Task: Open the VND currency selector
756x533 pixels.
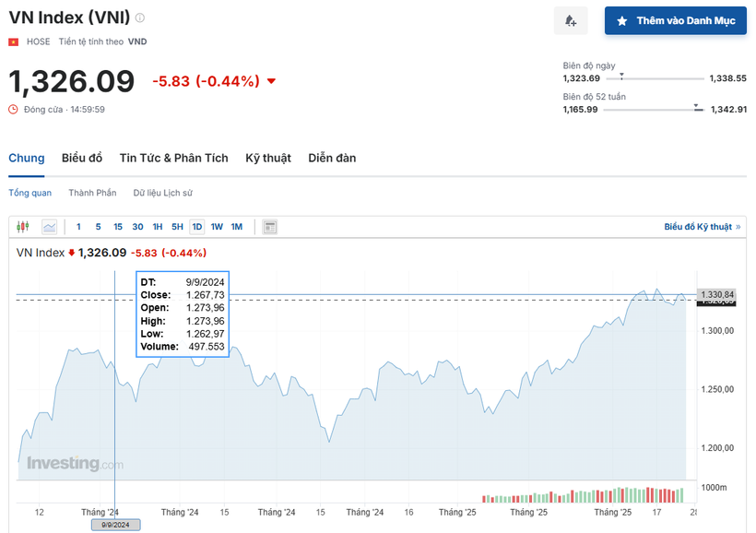Action: (136, 41)
